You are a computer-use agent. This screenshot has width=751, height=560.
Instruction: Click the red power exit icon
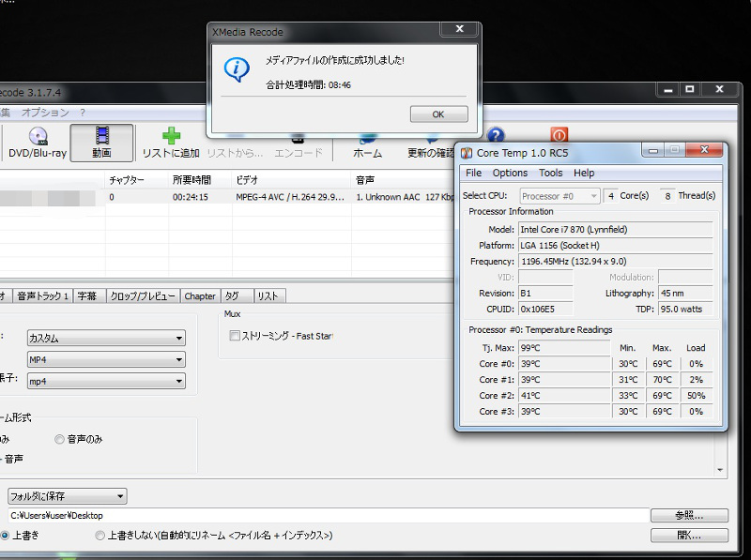(x=559, y=134)
